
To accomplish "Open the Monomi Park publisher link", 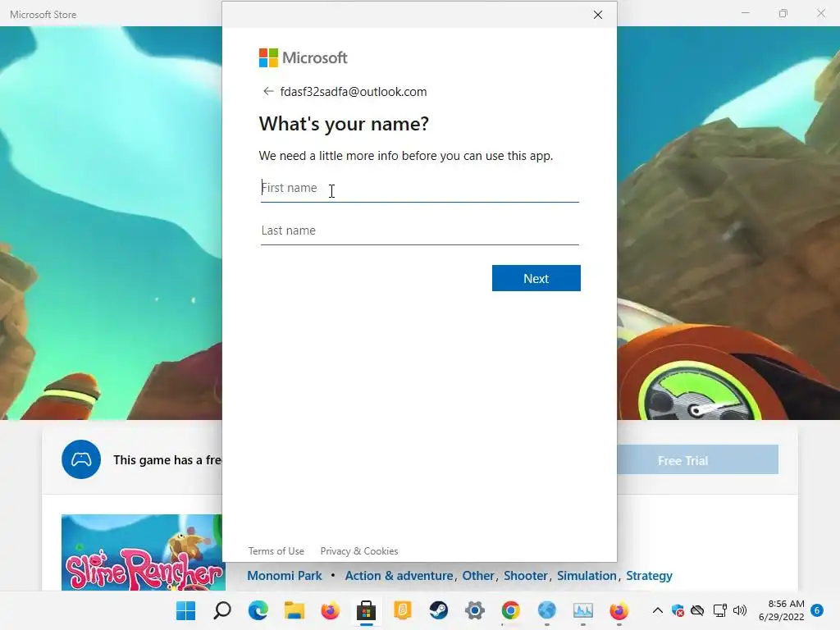I will tap(285, 576).
